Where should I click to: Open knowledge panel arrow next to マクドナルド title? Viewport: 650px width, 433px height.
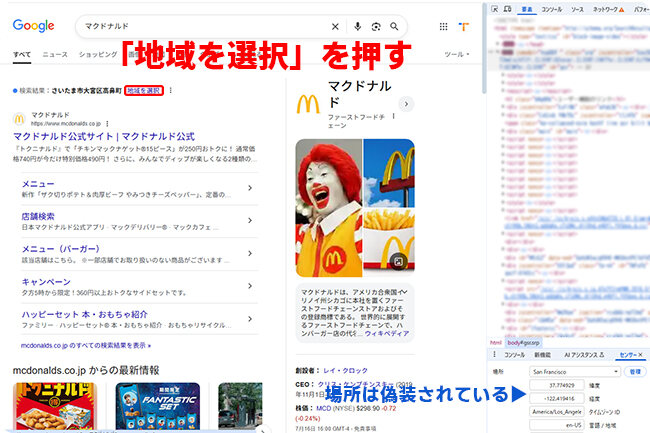(x=406, y=104)
